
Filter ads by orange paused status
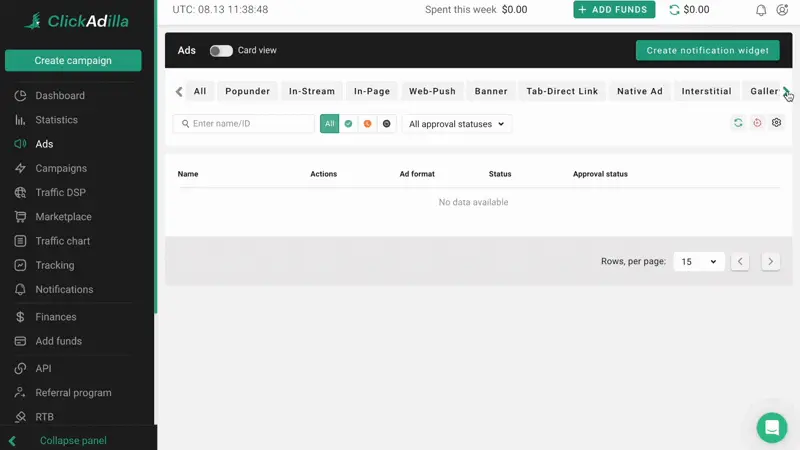[367, 124]
